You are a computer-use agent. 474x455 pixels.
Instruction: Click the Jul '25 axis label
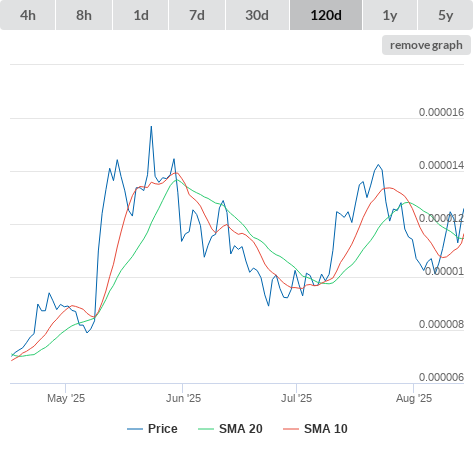(x=296, y=398)
